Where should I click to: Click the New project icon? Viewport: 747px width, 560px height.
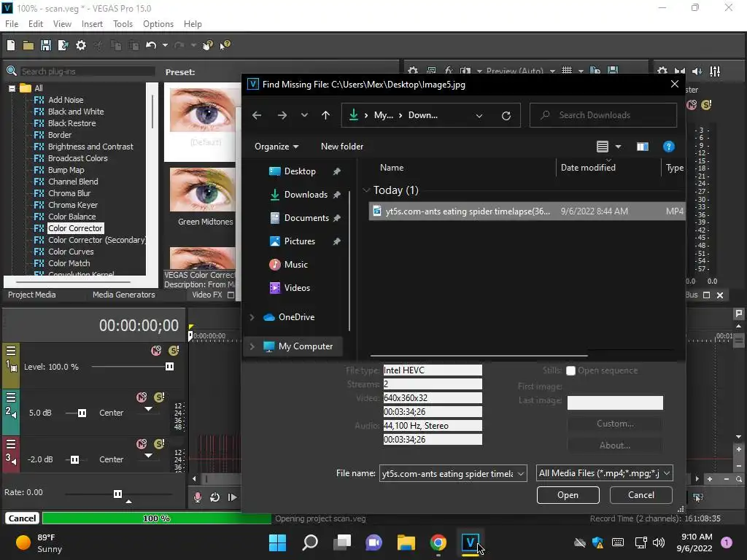click(11, 45)
